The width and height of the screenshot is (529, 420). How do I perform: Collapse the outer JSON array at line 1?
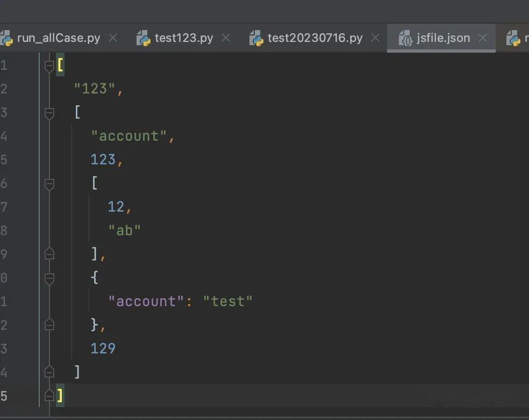(x=49, y=64)
